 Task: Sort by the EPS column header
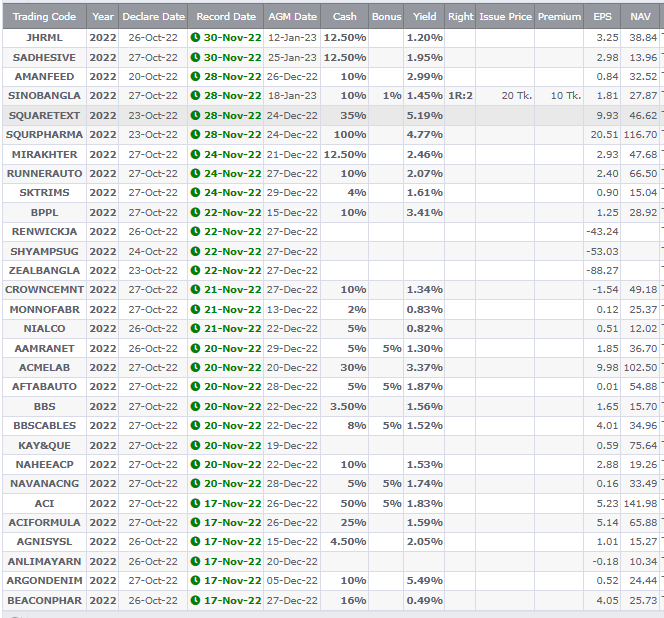602,17
